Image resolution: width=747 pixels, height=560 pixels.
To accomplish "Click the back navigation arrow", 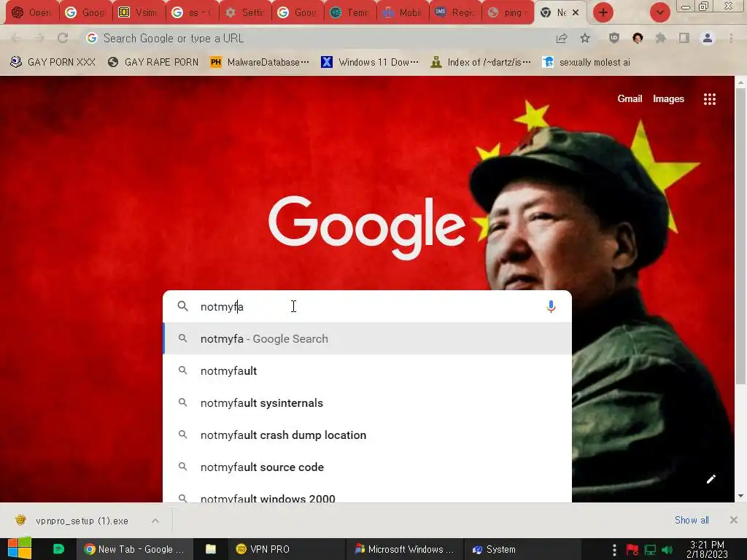I will [16, 38].
